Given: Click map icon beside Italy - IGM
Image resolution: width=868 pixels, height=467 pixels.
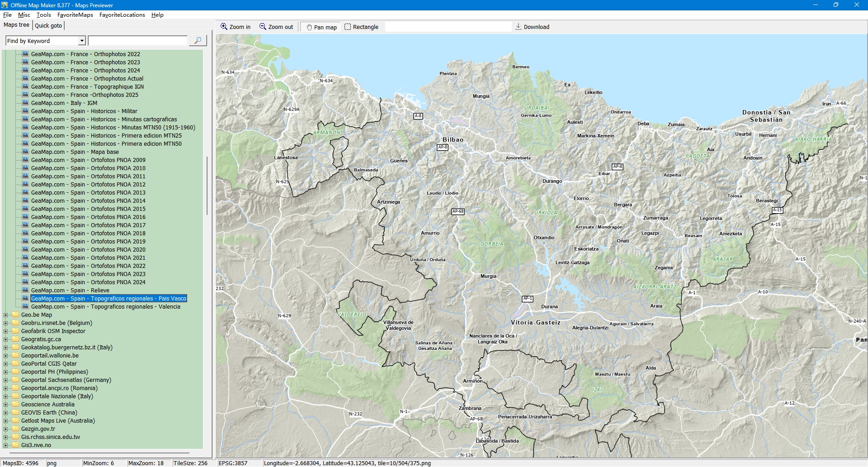Looking at the screenshot, I should coord(25,103).
